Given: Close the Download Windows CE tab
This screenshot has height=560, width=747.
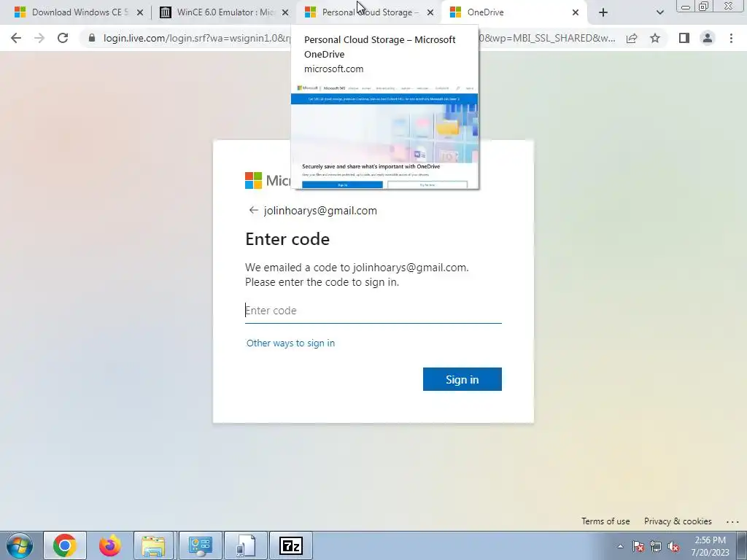Looking at the screenshot, I should pyautogui.click(x=140, y=12).
